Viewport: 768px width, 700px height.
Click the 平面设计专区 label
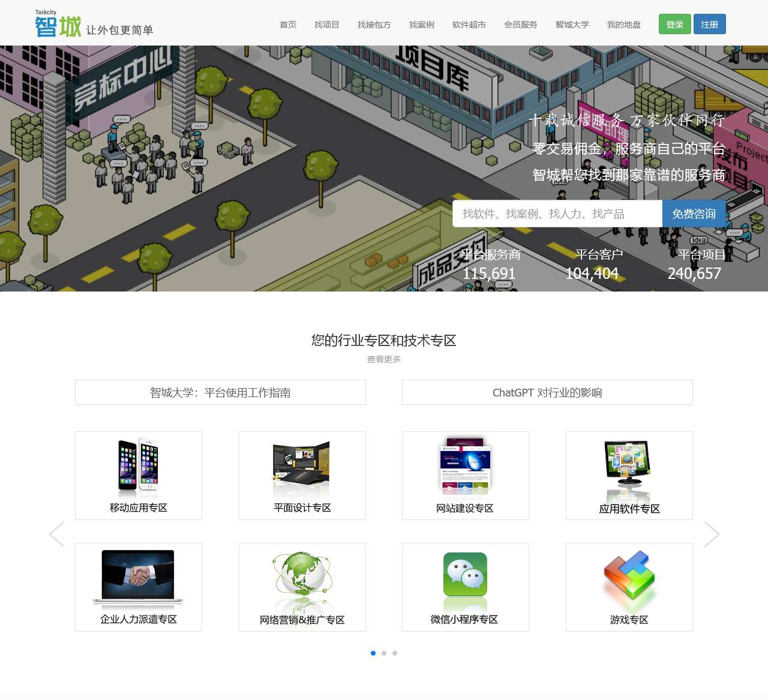[302, 507]
